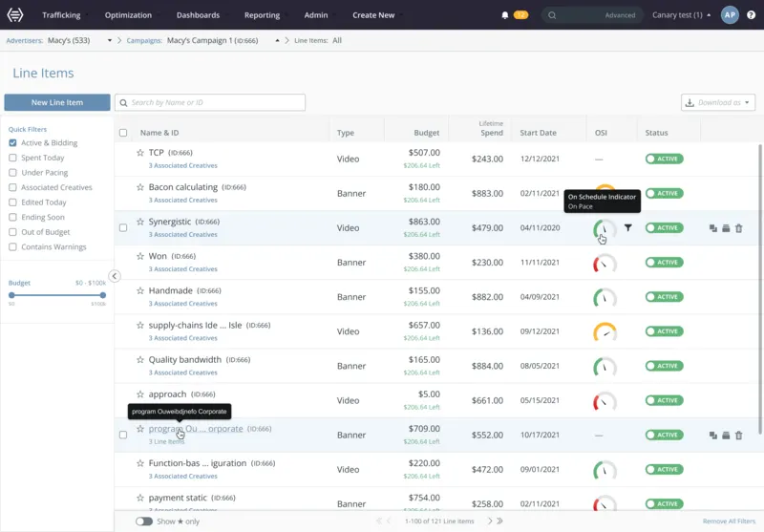Viewport: 764px width, 532px height.
Task: Open the Admin menu
Action: (x=316, y=15)
